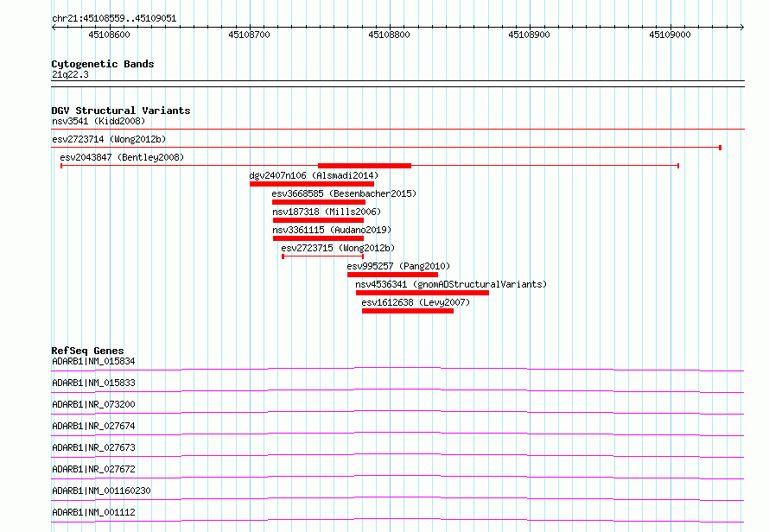Open variant esv995257 (Pang2010) label
Viewport: 769px width, 532px height.
coord(398,266)
